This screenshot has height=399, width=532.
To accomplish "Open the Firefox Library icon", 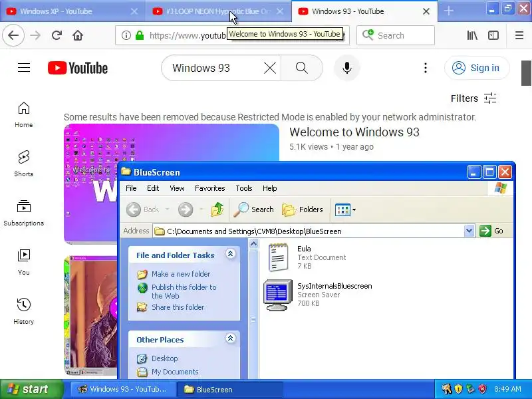I will 472,35.
